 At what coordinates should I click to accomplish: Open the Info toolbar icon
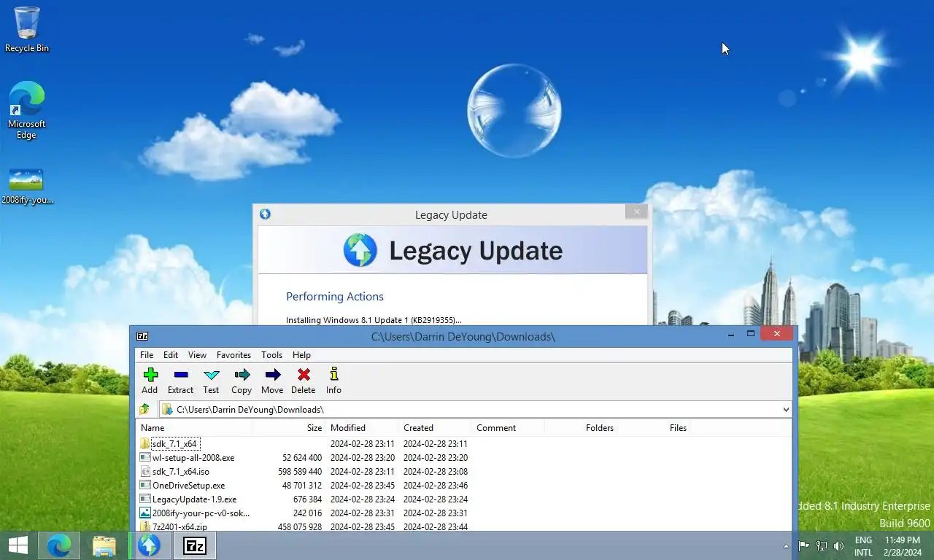[x=333, y=381]
